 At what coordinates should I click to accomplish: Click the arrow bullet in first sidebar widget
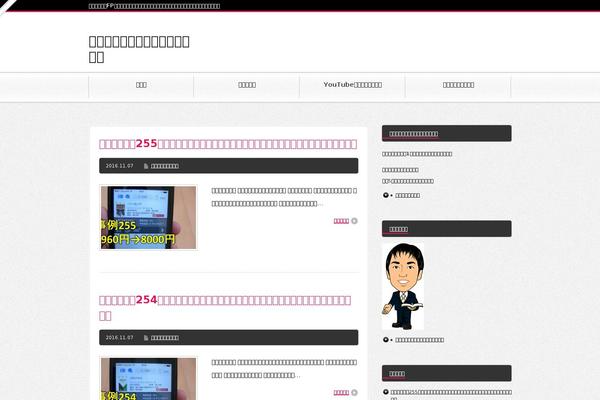click(386, 195)
